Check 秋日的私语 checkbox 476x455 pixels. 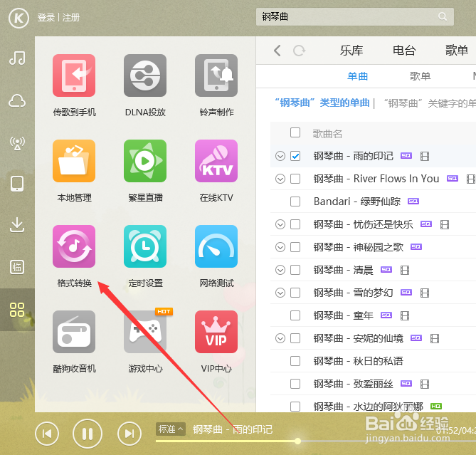(x=295, y=361)
